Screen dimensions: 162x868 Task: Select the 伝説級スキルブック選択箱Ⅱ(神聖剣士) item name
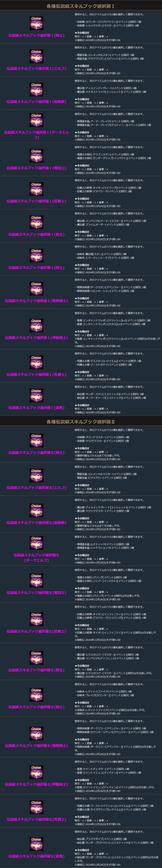pyautogui.click(x=36, y=785)
